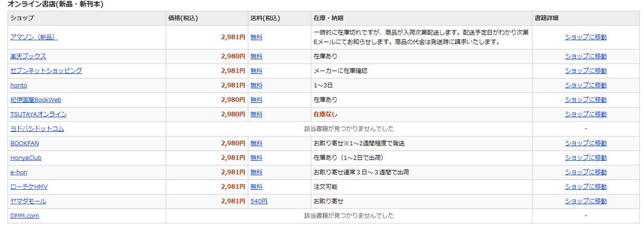
Task: Click 無料 shipping link in honto row
Action: (257, 85)
